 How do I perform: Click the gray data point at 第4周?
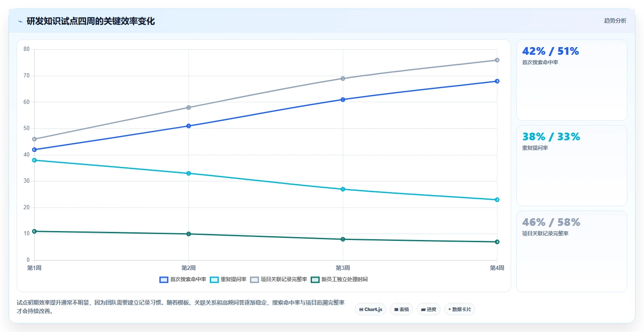pyautogui.click(x=497, y=60)
